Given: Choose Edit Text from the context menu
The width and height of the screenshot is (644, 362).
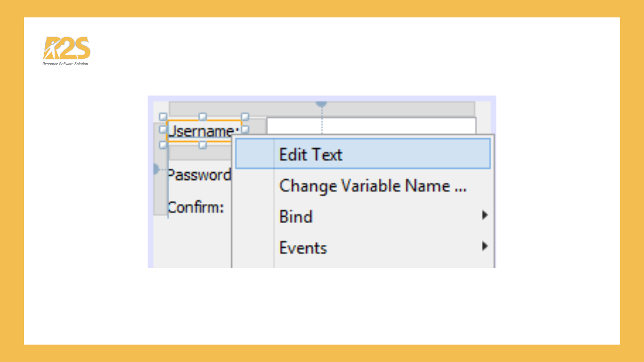Looking at the screenshot, I should [311, 155].
